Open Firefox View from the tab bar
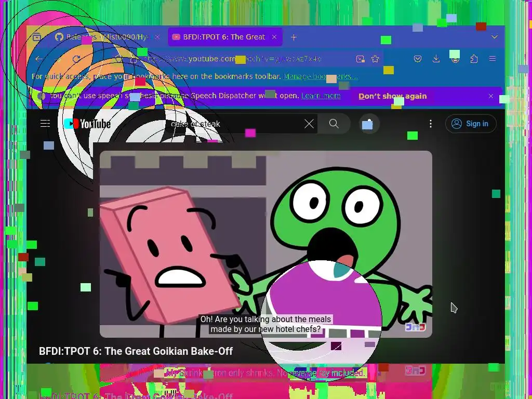 coord(37,37)
